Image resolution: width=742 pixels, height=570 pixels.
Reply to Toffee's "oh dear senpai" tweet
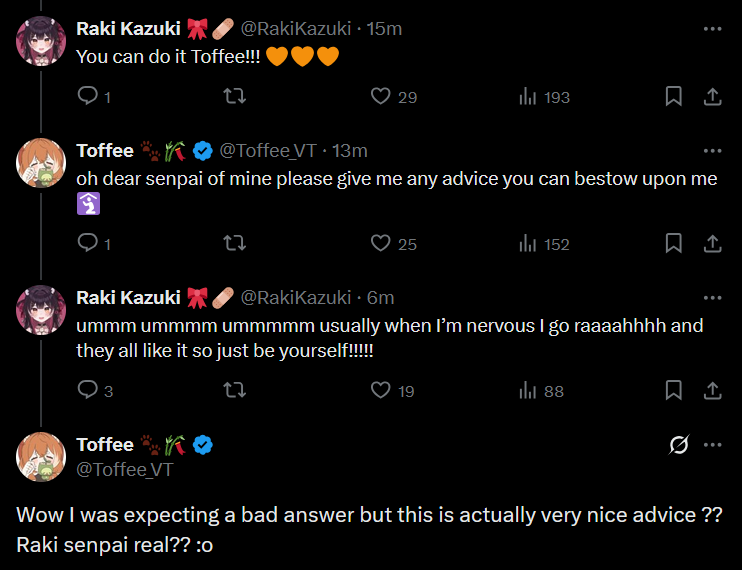click(x=88, y=243)
